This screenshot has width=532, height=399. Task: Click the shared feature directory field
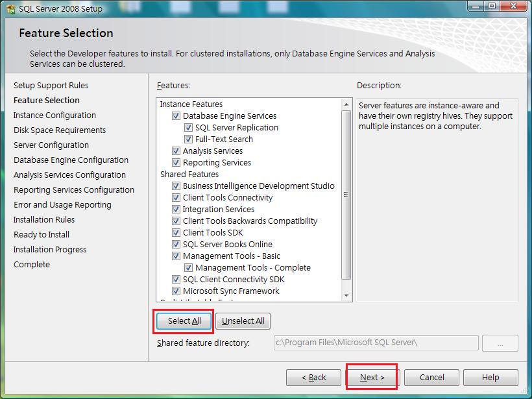[x=376, y=343]
